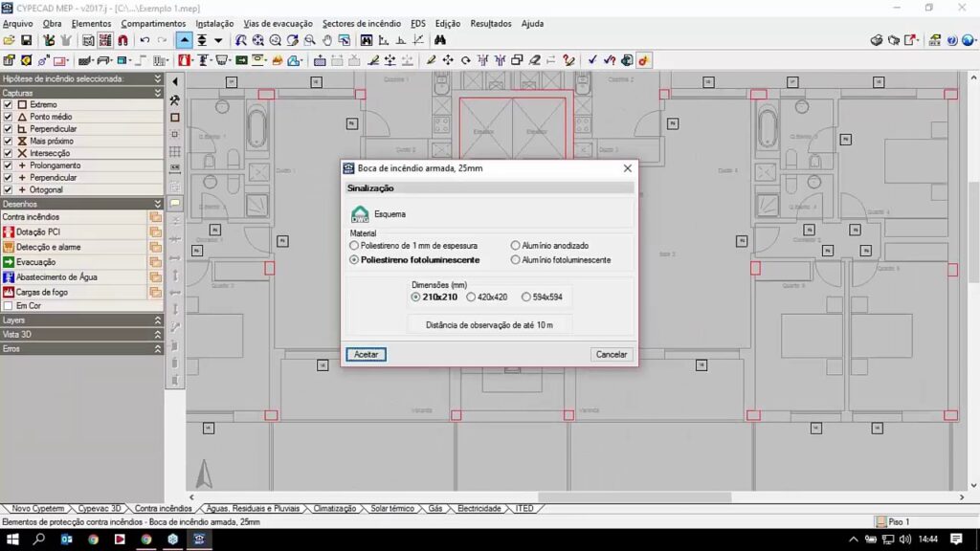Click the Undo arrow in the toolbar
Screen dimensions: 980x551
pyautogui.click(x=145, y=41)
